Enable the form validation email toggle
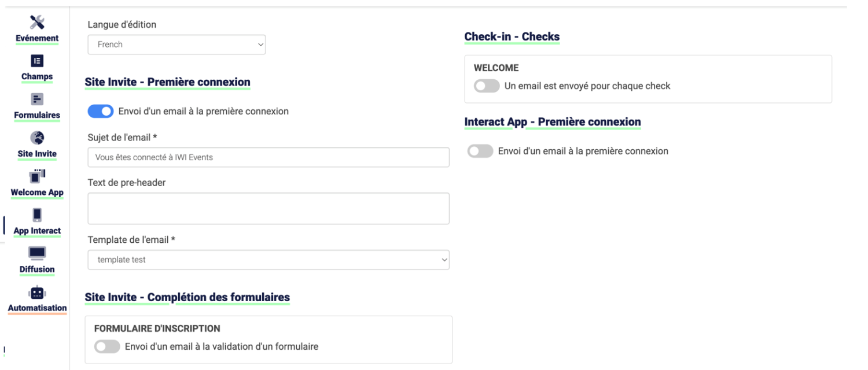 click(x=107, y=347)
